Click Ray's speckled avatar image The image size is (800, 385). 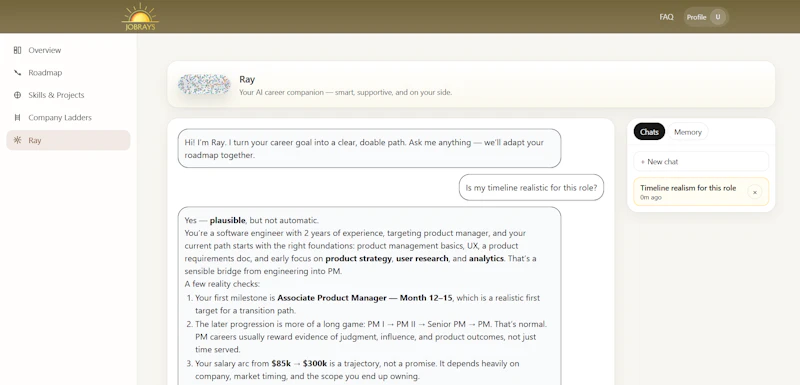(204, 84)
